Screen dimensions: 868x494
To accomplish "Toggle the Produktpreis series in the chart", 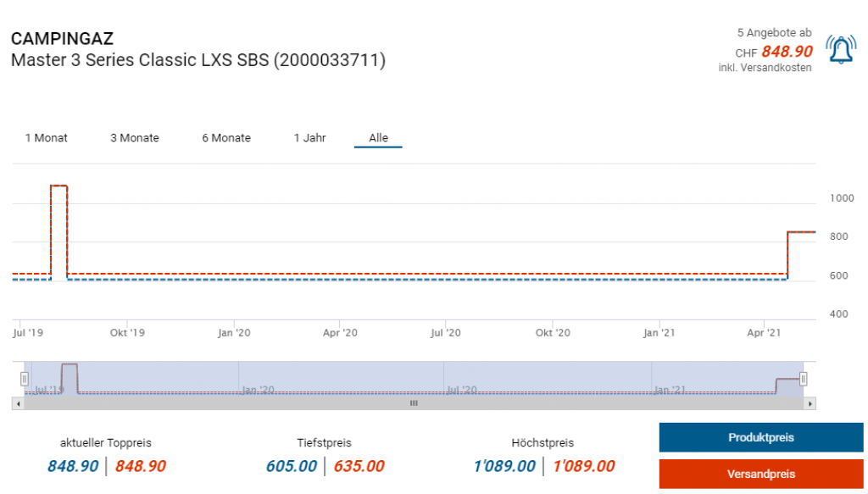I will (x=760, y=438).
